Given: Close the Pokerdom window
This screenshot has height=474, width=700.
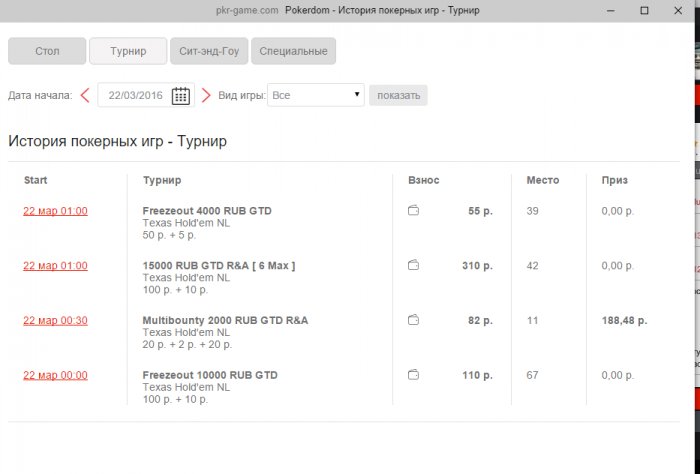Looking at the screenshot, I should (678, 10).
